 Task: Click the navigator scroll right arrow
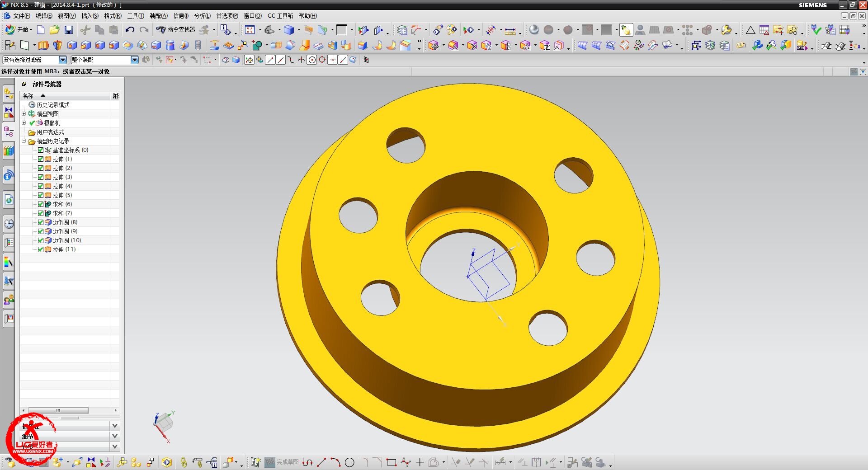click(x=116, y=410)
